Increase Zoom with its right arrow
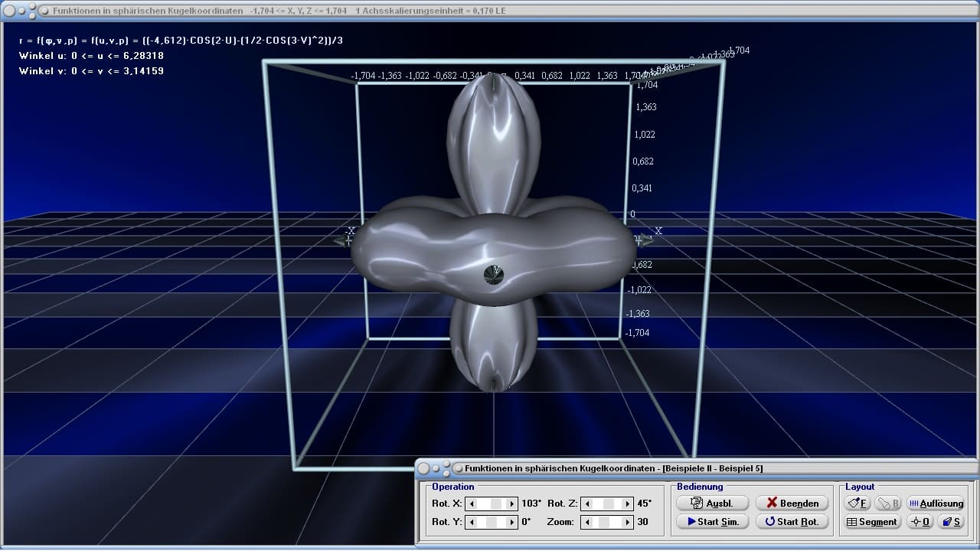The width and height of the screenshot is (980, 551). point(628,522)
